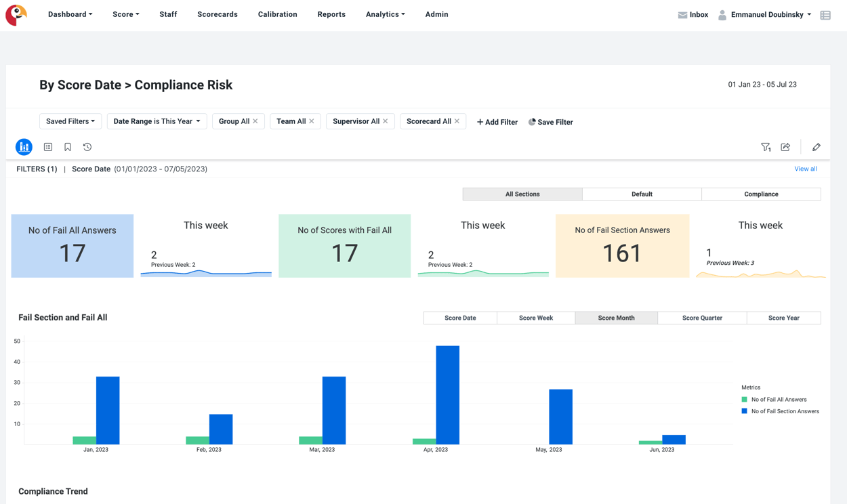Expand the Analytics dropdown menu

click(386, 14)
